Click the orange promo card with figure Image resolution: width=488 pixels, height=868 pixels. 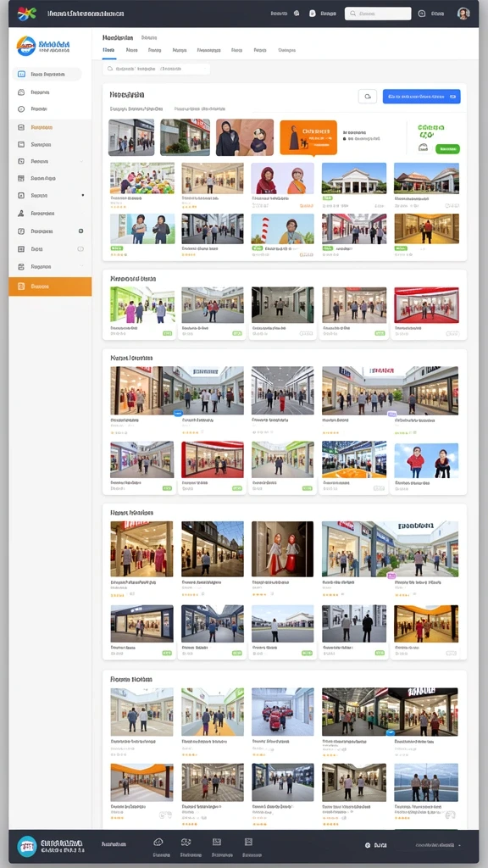click(308, 136)
